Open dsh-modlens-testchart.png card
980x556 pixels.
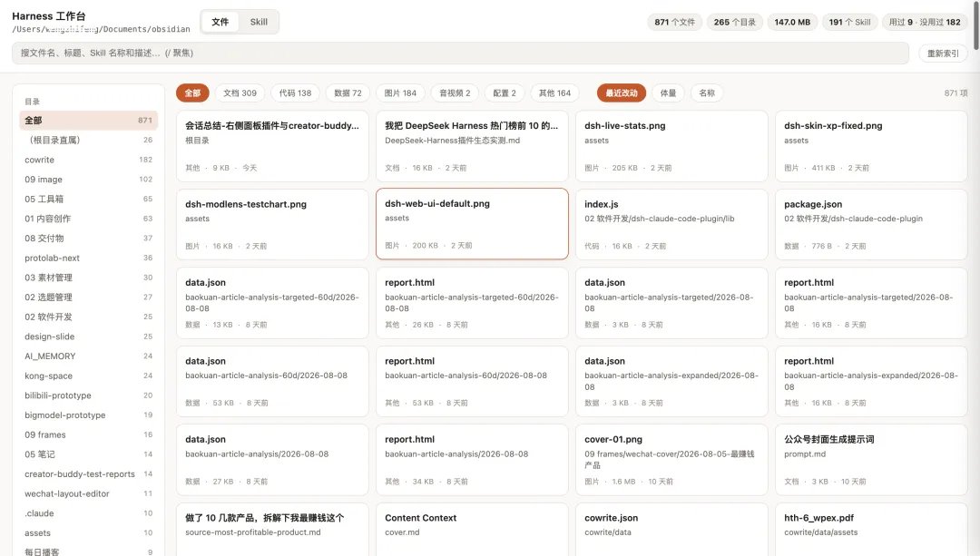point(272,224)
